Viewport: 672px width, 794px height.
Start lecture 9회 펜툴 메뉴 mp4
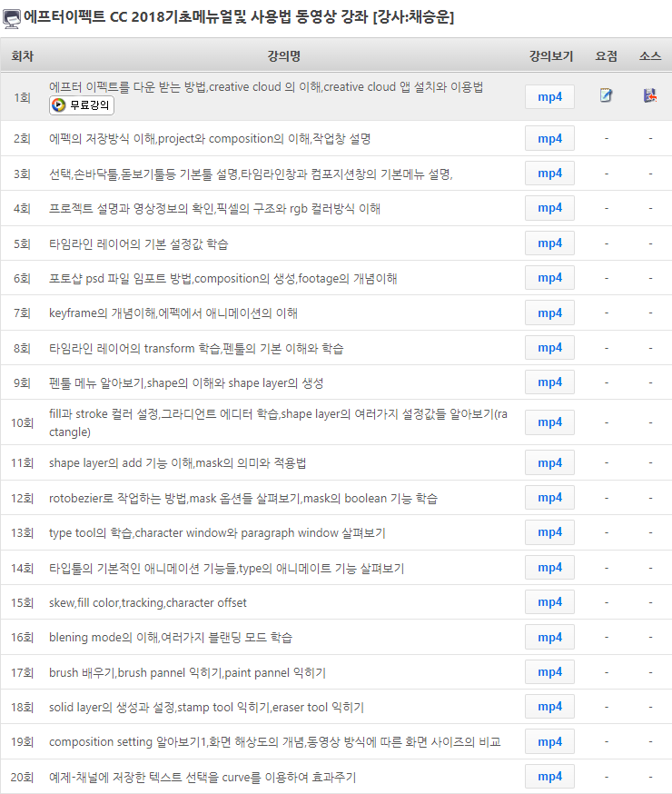[549, 382]
